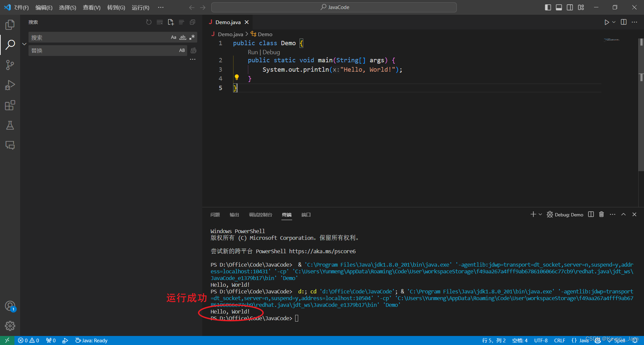
Task: Toggle Preserve Case in replace box
Action: (182, 50)
